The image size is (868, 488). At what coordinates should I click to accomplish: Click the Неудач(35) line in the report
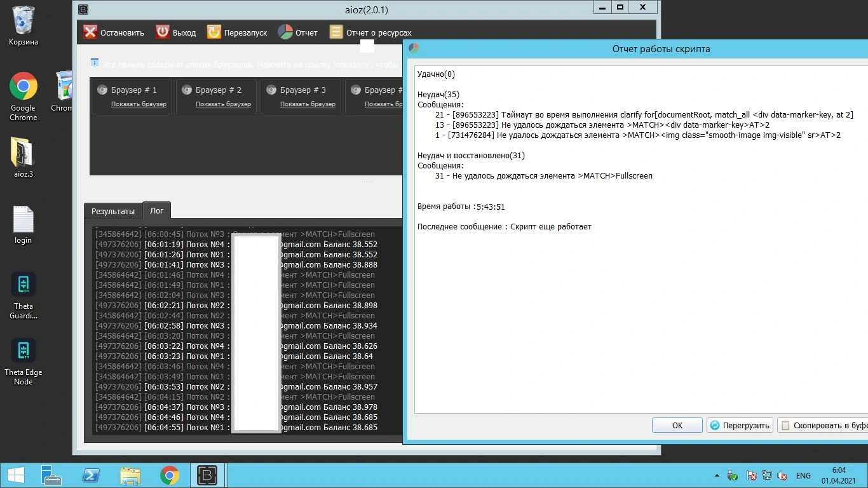coord(438,95)
